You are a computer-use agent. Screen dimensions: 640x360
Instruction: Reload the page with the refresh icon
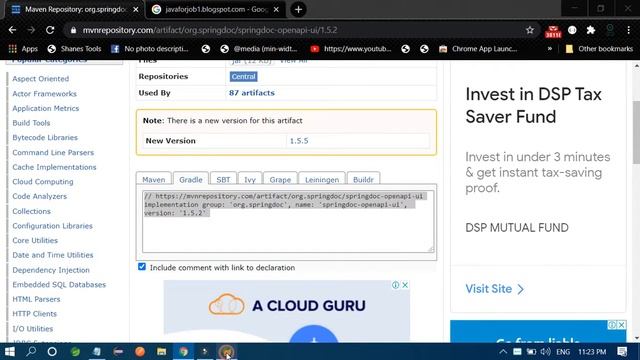[50, 30]
